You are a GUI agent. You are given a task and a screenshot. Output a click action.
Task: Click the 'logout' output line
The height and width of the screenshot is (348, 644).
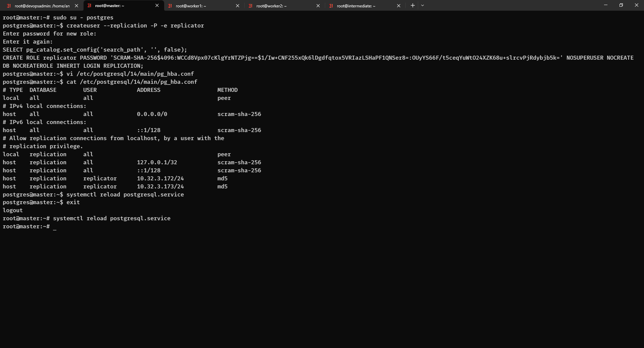[13, 210]
